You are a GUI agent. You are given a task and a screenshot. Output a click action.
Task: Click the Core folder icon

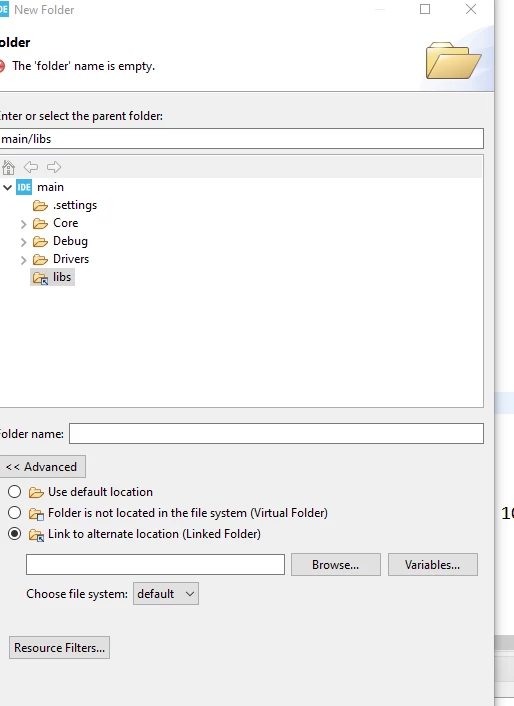click(x=40, y=223)
